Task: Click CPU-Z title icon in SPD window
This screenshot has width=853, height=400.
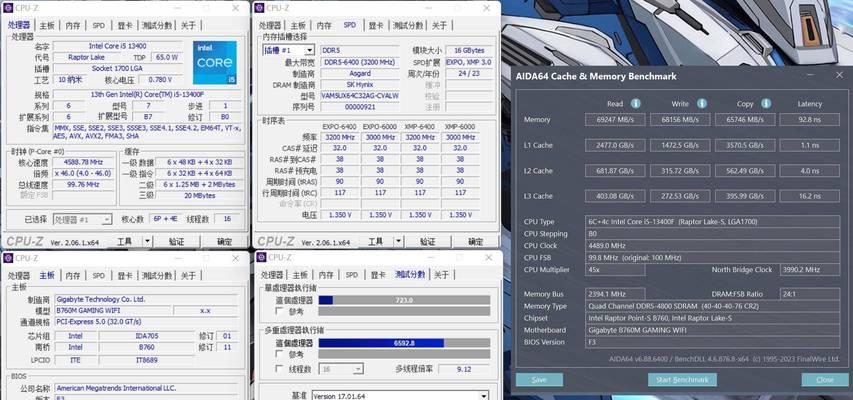Action: (259, 8)
